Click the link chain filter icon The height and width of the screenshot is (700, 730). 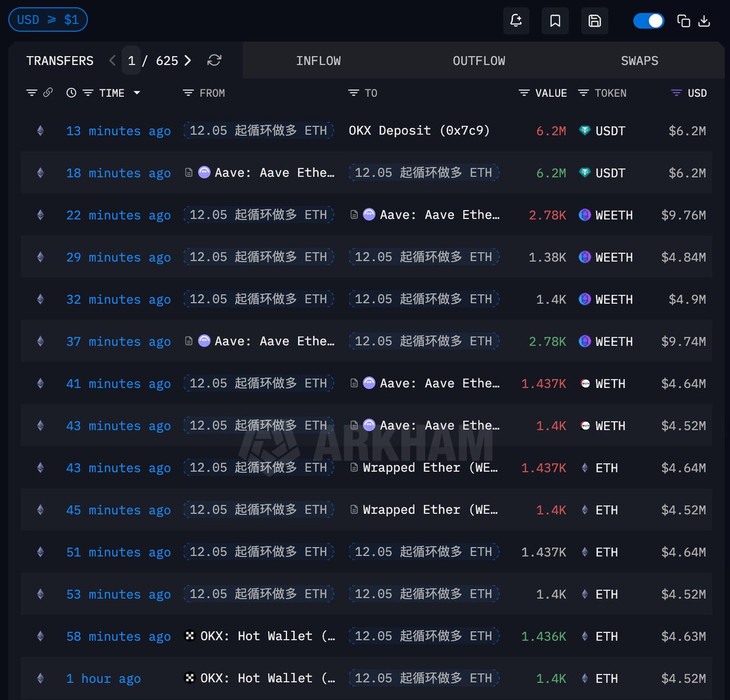pyautogui.click(x=48, y=93)
